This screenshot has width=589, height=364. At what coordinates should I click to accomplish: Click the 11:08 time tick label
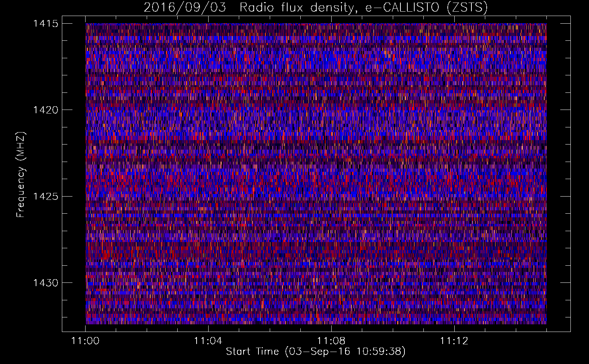pos(331,341)
